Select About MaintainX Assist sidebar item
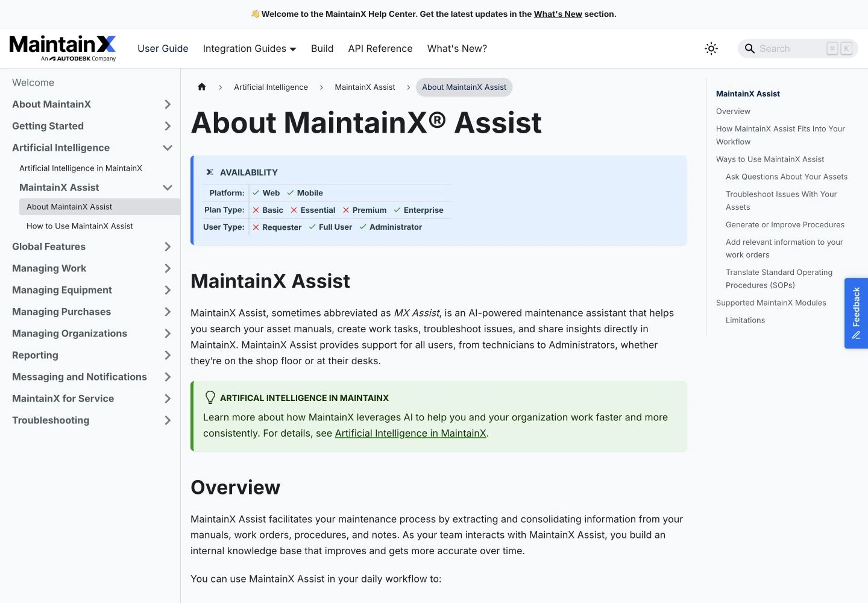 [99, 207]
